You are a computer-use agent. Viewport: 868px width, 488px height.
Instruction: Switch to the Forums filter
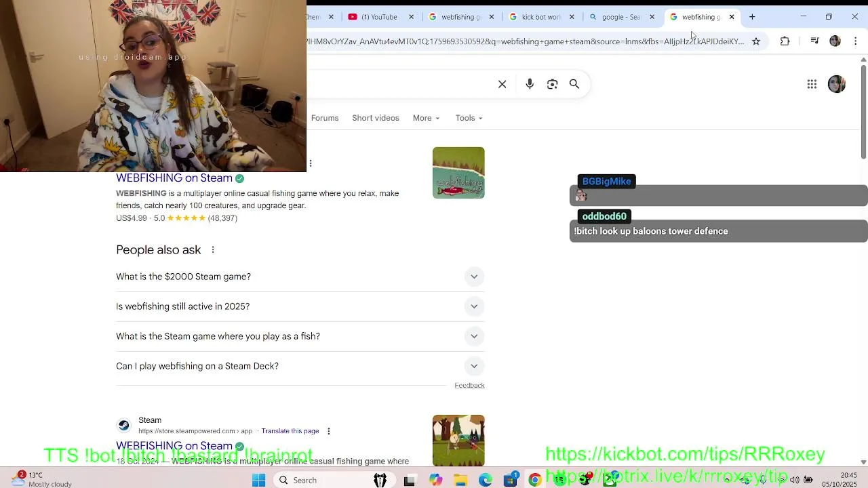(x=325, y=118)
